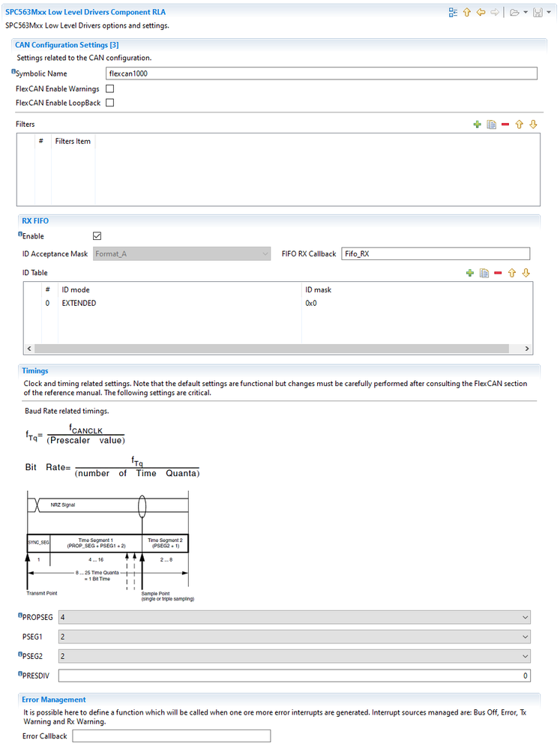Image resolution: width=560 pixels, height=749 pixels.
Task: Move Filters item down with arrow icon
Action: [x=533, y=124]
